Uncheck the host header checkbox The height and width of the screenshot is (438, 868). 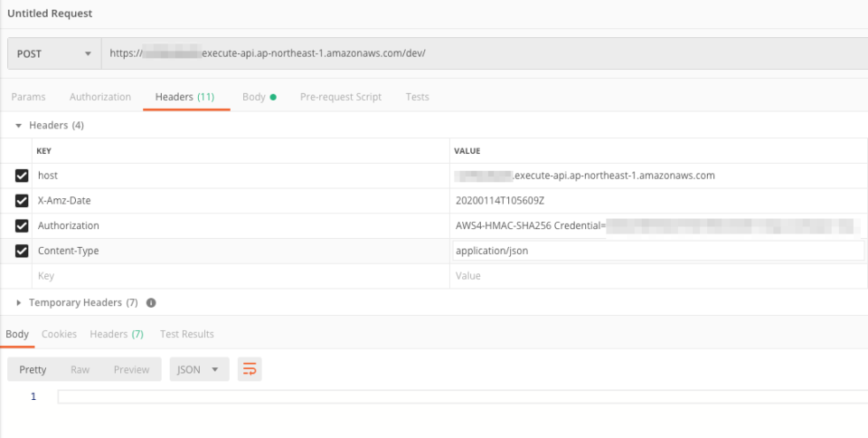click(22, 176)
